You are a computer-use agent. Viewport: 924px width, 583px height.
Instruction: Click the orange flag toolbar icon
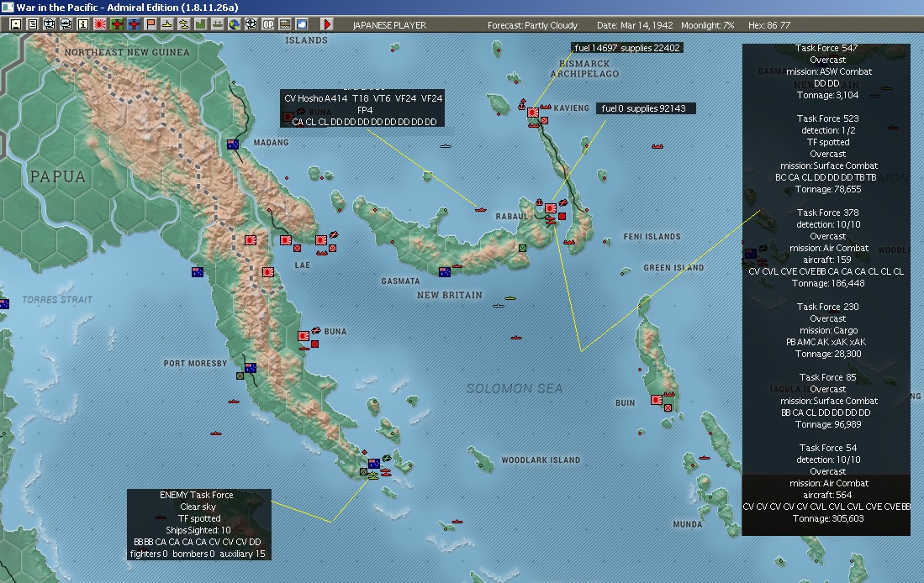point(150,24)
